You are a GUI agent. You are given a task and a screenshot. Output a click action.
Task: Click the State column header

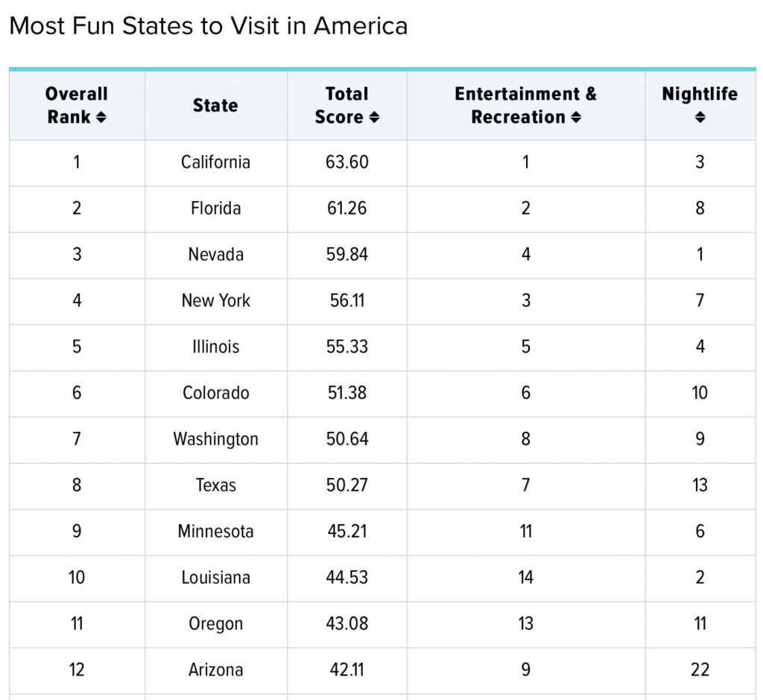(215, 106)
